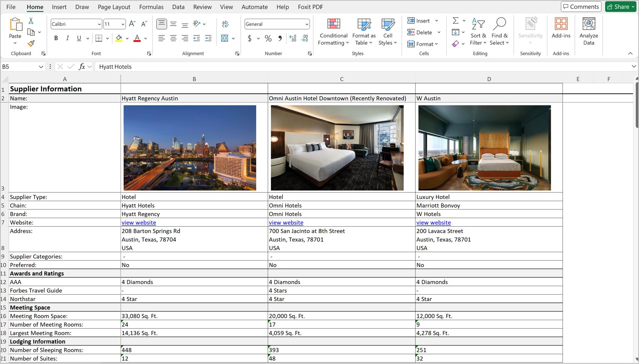Click the AutoSum sigma icon
Image resolution: width=639 pixels, height=364 pixels.
point(455,21)
